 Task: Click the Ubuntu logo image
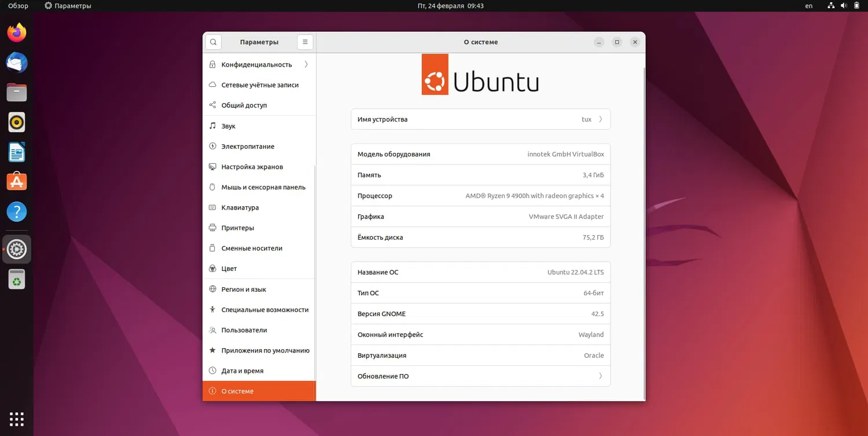point(481,75)
